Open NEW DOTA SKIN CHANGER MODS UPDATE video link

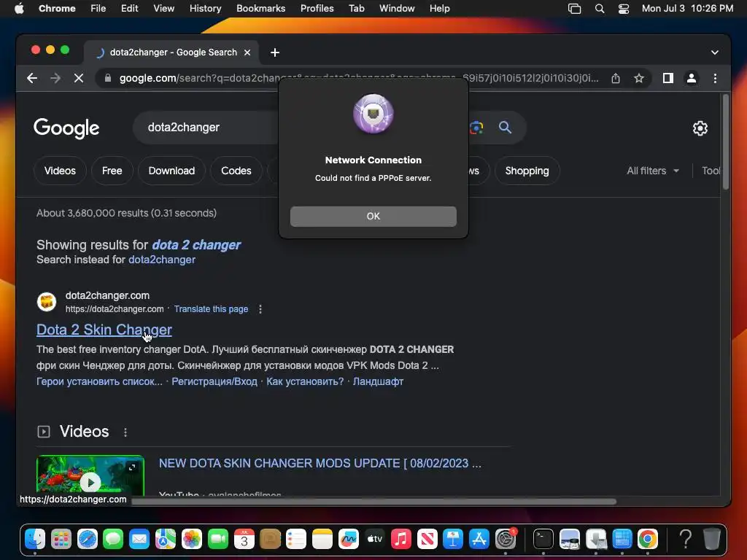tap(320, 463)
